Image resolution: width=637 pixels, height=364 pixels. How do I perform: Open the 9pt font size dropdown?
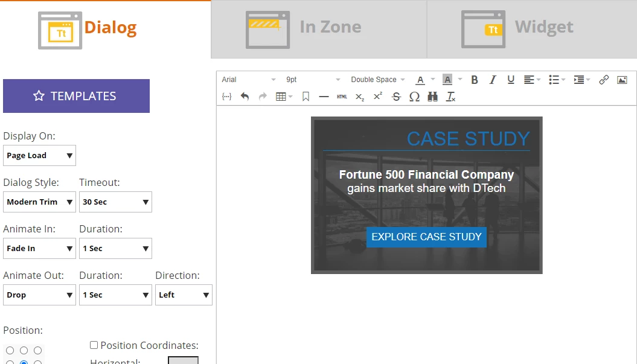(x=313, y=80)
